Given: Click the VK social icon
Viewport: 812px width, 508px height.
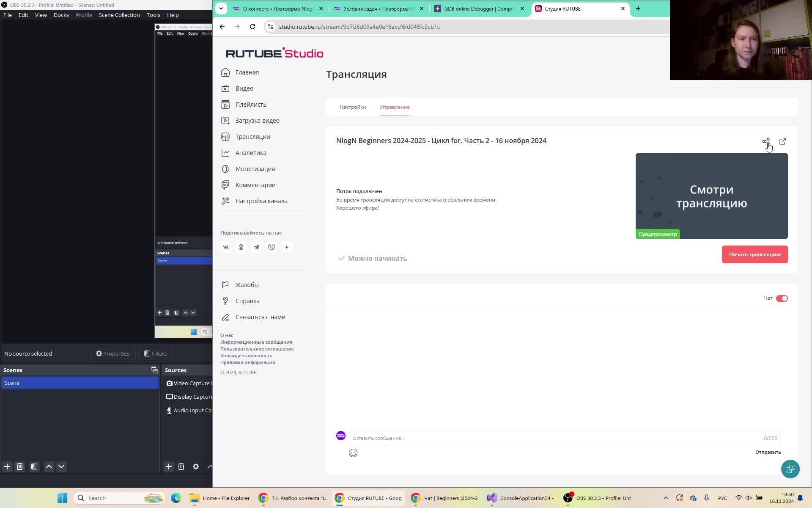Looking at the screenshot, I should click(x=226, y=247).
